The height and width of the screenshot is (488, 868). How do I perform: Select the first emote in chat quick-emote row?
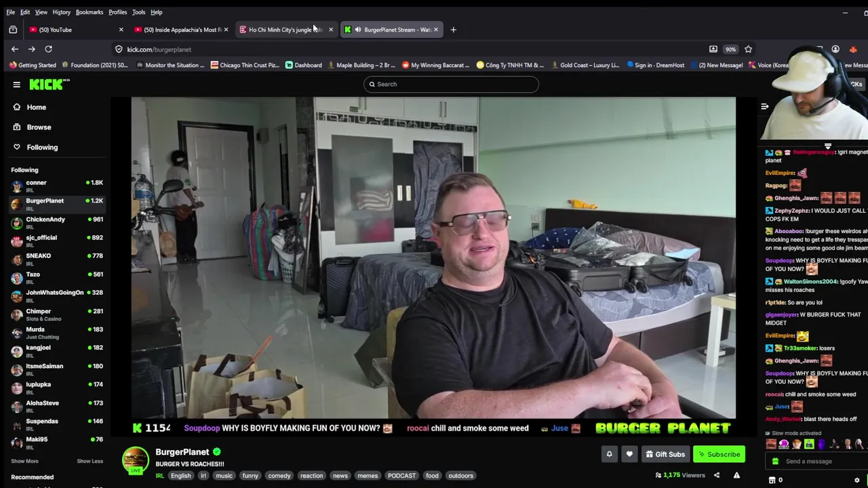tap(771, 445)
